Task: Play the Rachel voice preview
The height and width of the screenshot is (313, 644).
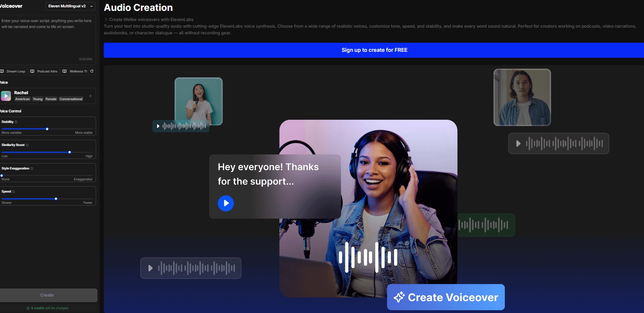Action: point(6,96)
